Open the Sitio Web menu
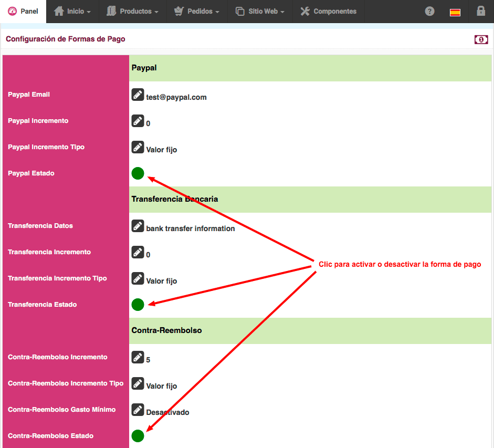This screenshot has width=494, height=448. [260, 11]
